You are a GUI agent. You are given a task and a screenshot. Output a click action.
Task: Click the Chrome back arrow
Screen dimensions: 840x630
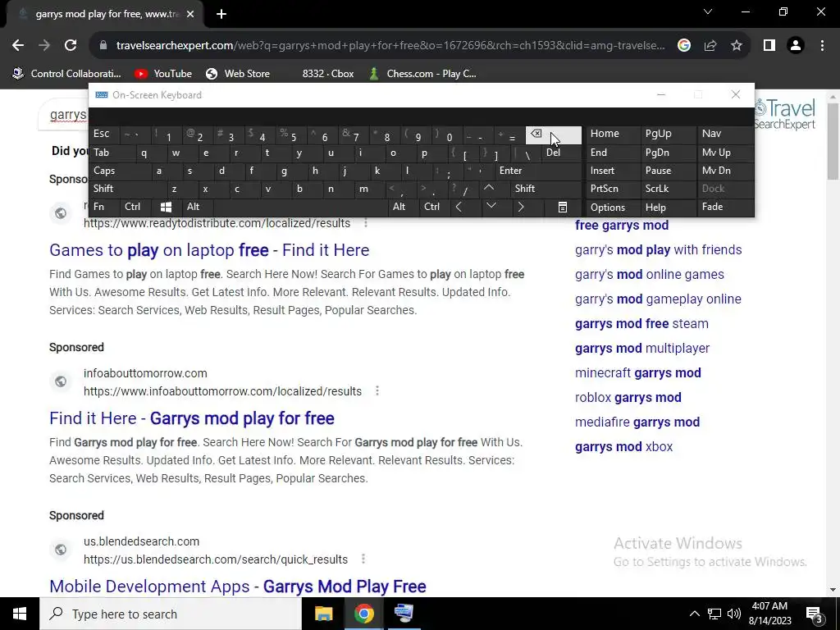point(18,46)
